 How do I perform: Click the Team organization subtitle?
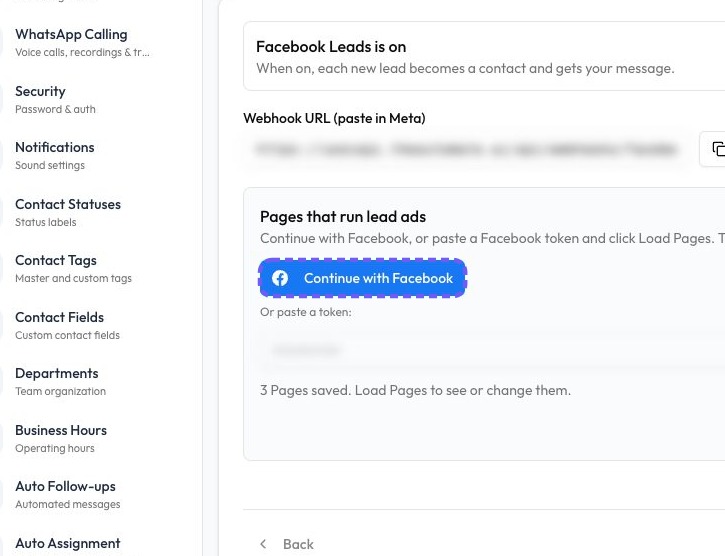[x=60, y=391]
